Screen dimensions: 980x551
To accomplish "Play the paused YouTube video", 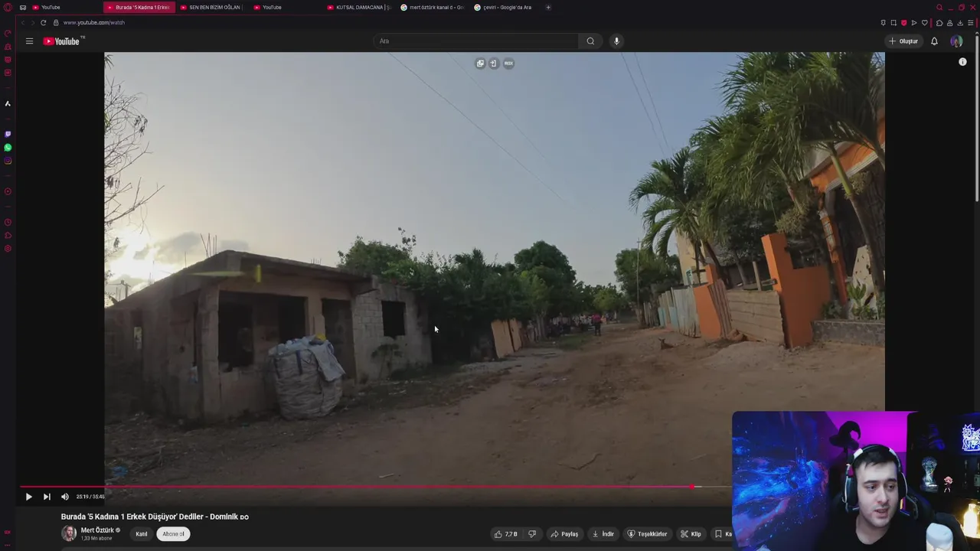I will coord(28,497).
